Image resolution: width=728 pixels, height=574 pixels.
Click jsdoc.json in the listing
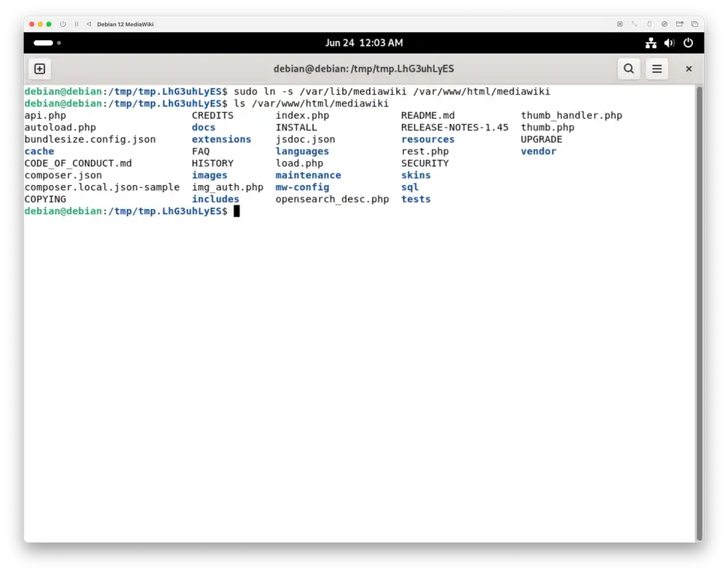(x=305, y=140)
